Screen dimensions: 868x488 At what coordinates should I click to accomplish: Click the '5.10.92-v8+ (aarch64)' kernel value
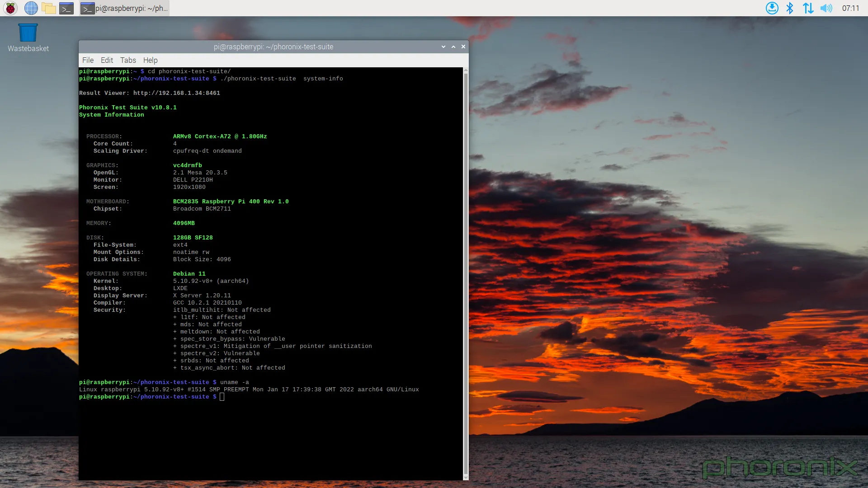pos(211,281)
